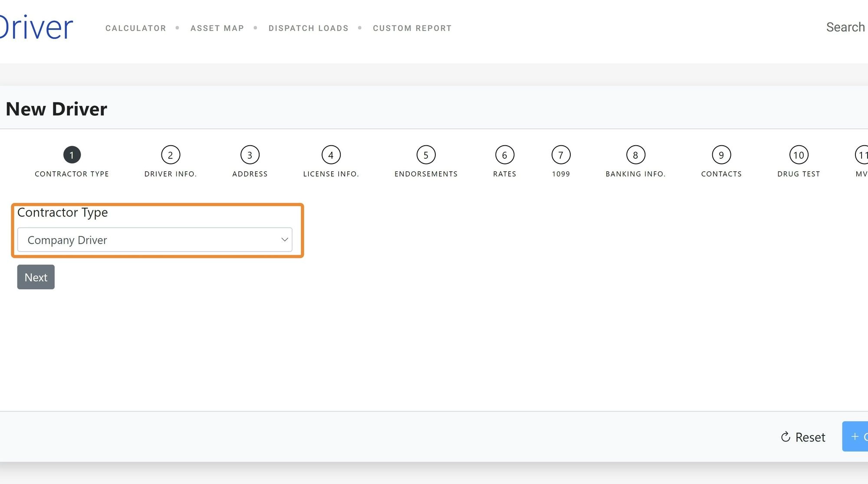The image size is (868, 484).
Task: Jump to step 3 Address circle
Action: 250,155
